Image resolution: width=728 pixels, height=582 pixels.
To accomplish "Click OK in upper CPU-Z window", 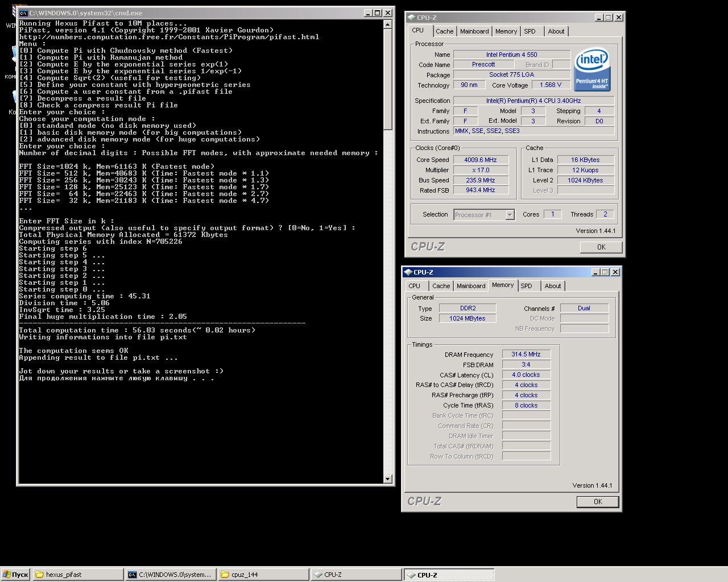I will coord(601,247).
